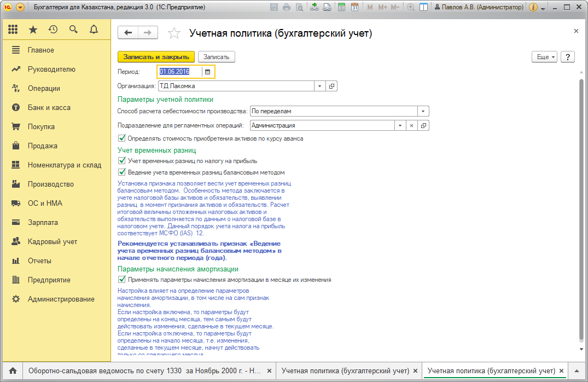
Task: Open the Руководителю section
Action: [51, 69]
